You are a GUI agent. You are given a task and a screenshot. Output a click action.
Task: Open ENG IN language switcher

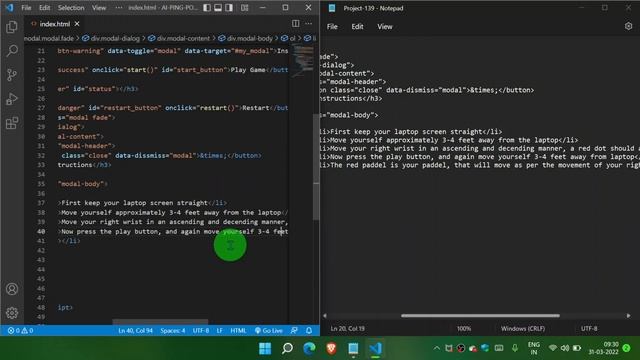[x=533, y=348]
